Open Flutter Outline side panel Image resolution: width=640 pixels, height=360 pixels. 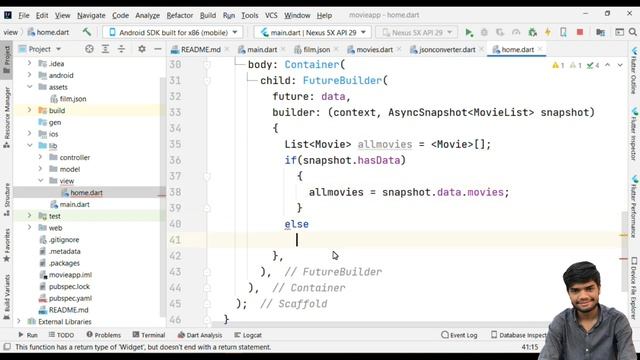(634, 71)
